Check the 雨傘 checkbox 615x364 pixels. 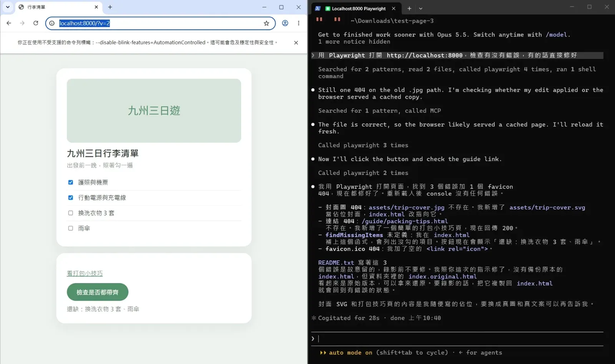pyautogui.click(x=71, y=228)
